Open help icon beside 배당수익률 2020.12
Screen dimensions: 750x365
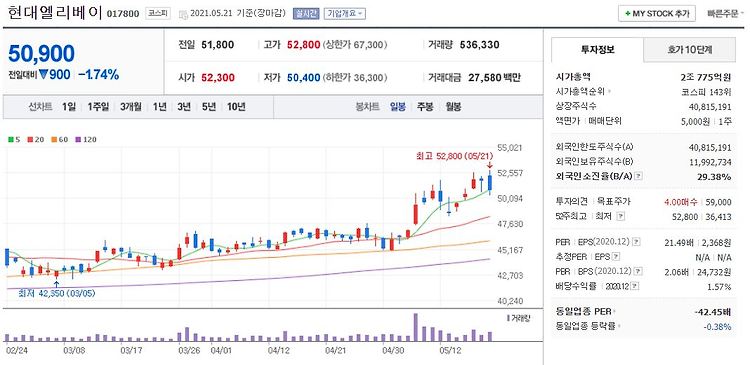tap(634, 286)
